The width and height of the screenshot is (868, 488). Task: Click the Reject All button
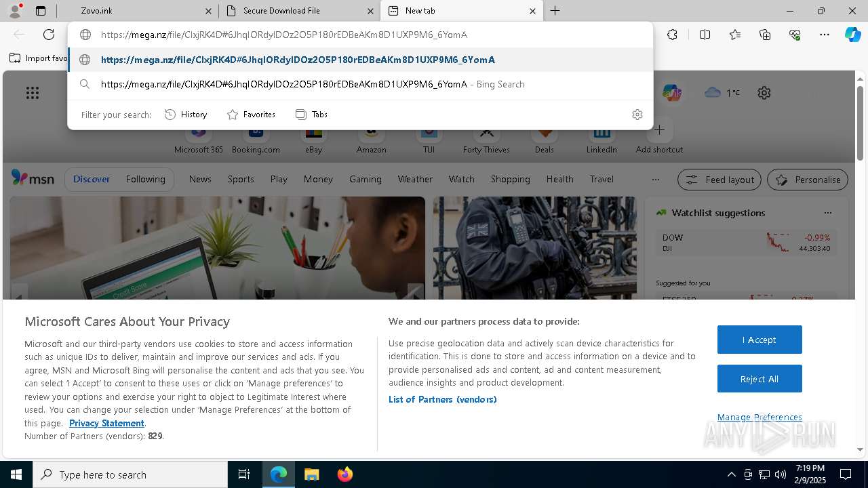pyautogui.click(x=759, y=379)
